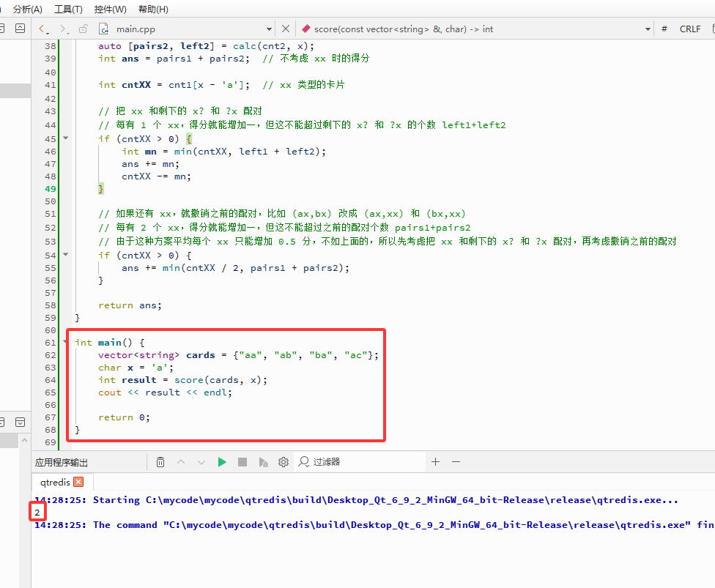Open the main.cpp open-documents dropdown
Viewport: 715px width, 588px height.
pyautogui.click(x=269, y=29)
